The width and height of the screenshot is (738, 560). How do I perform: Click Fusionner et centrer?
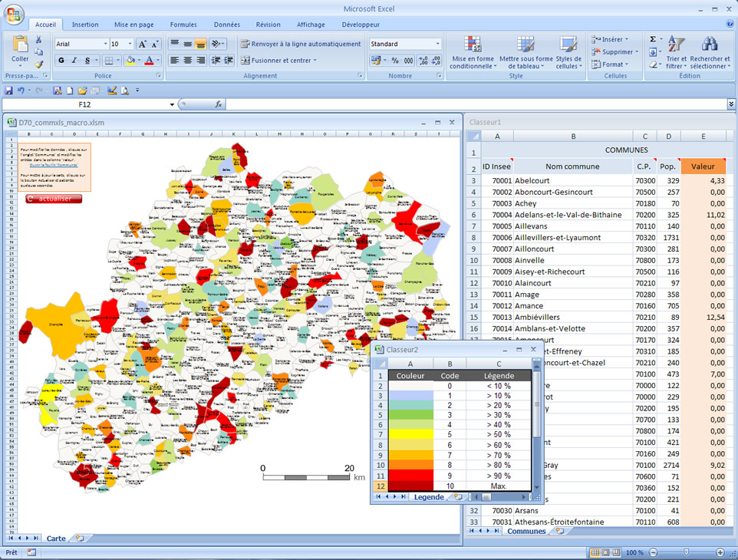coord(278,61)
